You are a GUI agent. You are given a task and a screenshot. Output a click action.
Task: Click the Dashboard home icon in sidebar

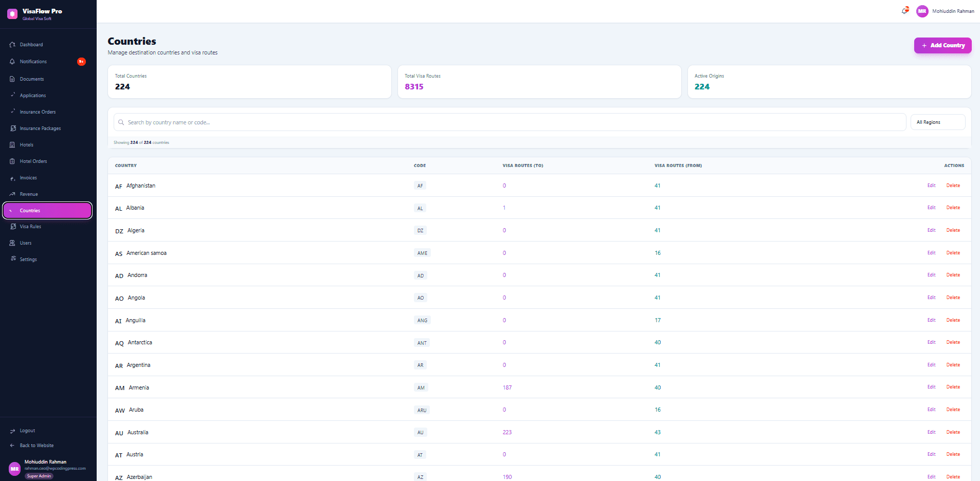click(12, 45)
